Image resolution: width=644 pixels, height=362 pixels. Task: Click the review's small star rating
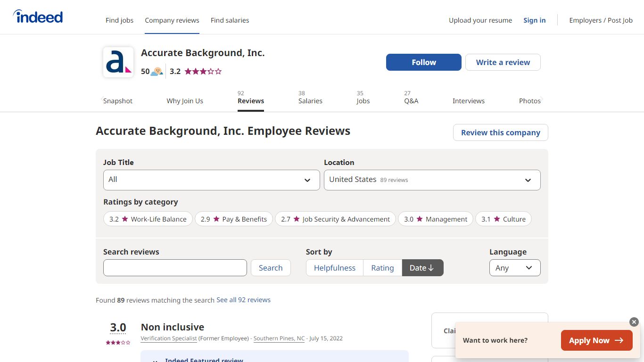tap(118, 343)
